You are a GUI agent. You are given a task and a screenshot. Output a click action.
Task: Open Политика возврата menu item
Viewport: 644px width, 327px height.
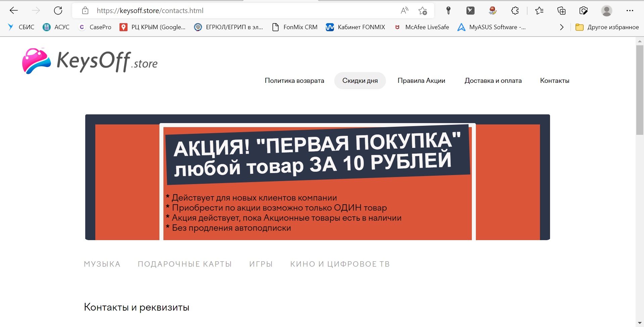point(294,80)
